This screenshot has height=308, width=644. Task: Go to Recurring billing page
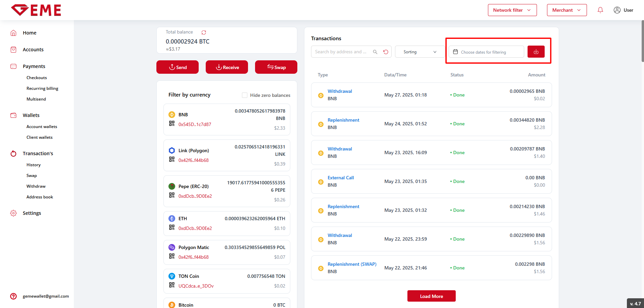pos(42,88)
